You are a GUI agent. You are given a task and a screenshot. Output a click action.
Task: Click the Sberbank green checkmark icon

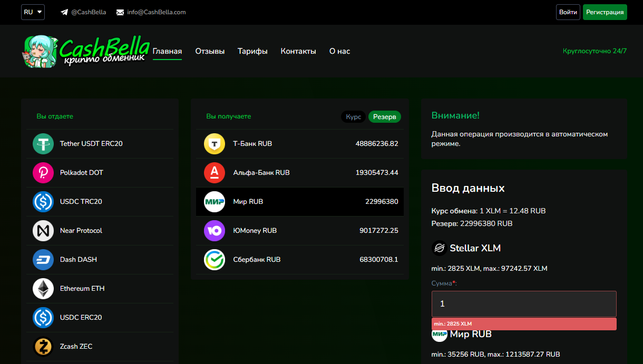click(215, 260)
